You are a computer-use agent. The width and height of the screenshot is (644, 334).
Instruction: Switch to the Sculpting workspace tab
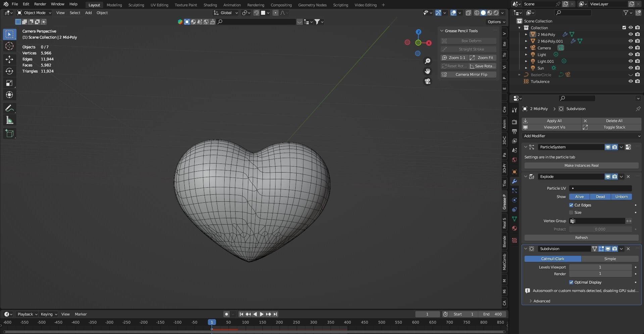point(136,5)
